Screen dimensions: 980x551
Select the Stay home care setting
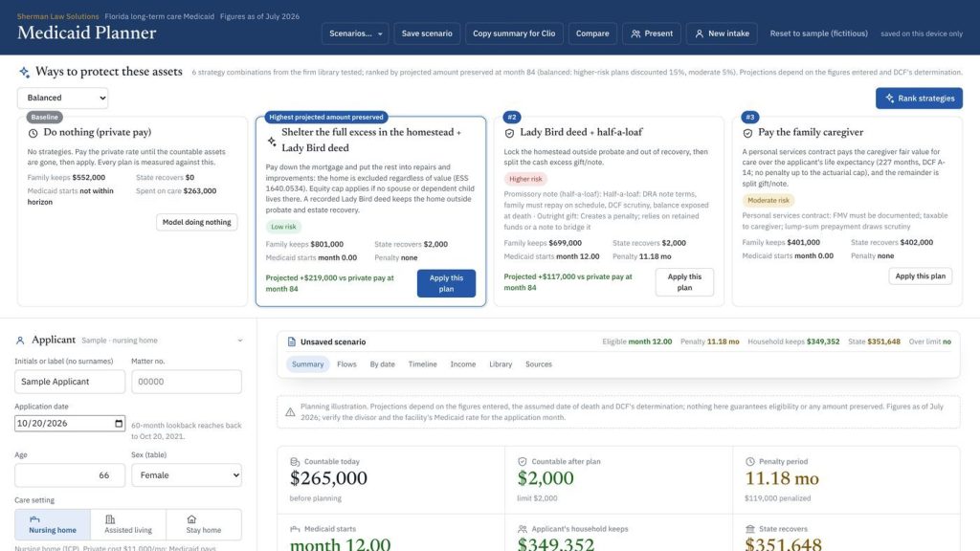(204, 525)
